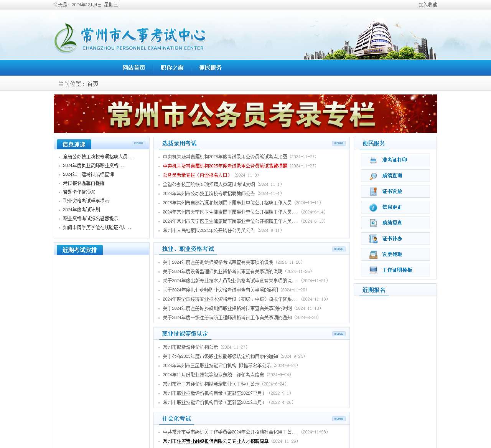This screenshot has height=448, width=491.
Task: Open 常州市住房置业融资担保有限公司招聘简章
Action: (x=216, y=441)
